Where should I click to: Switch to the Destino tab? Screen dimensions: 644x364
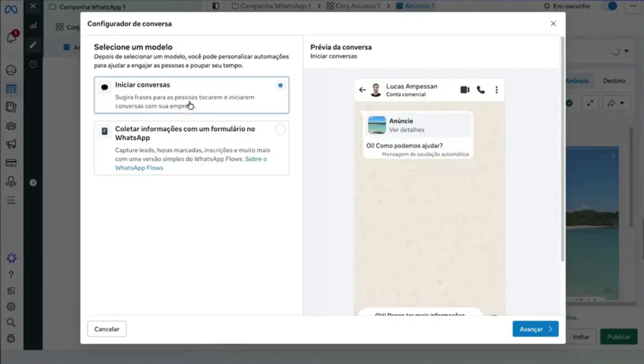614,81
